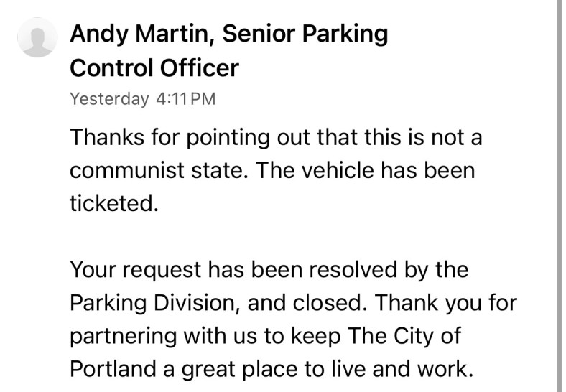The image size is (566, 392).
Task: Select the sender name Andy Martin
Action: tap(139, 34)
